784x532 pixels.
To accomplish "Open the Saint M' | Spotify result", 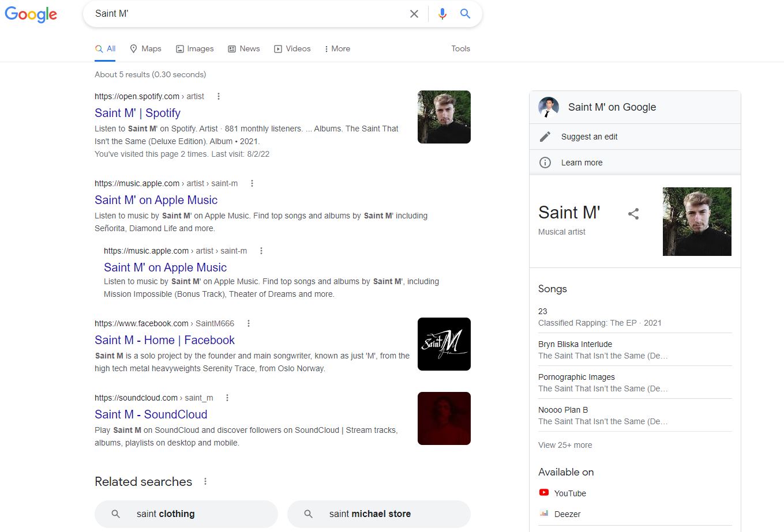I will (137, 113).
